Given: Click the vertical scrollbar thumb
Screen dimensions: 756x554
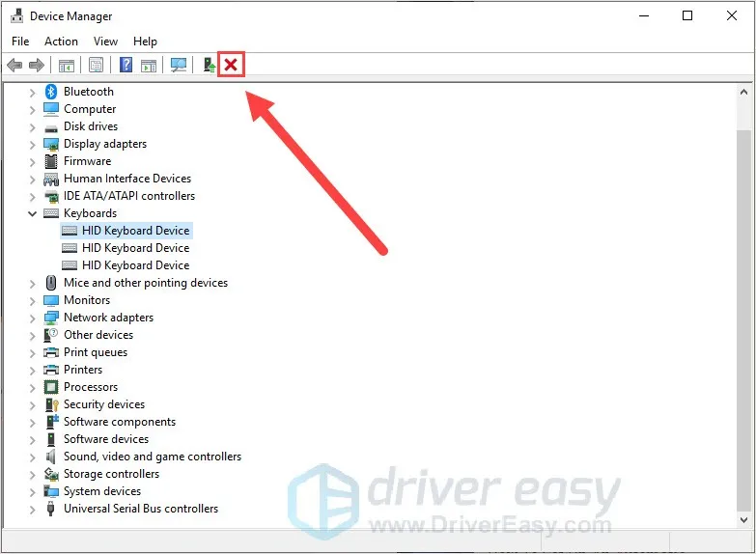Looking at the screenshot, I should point(743,319).
